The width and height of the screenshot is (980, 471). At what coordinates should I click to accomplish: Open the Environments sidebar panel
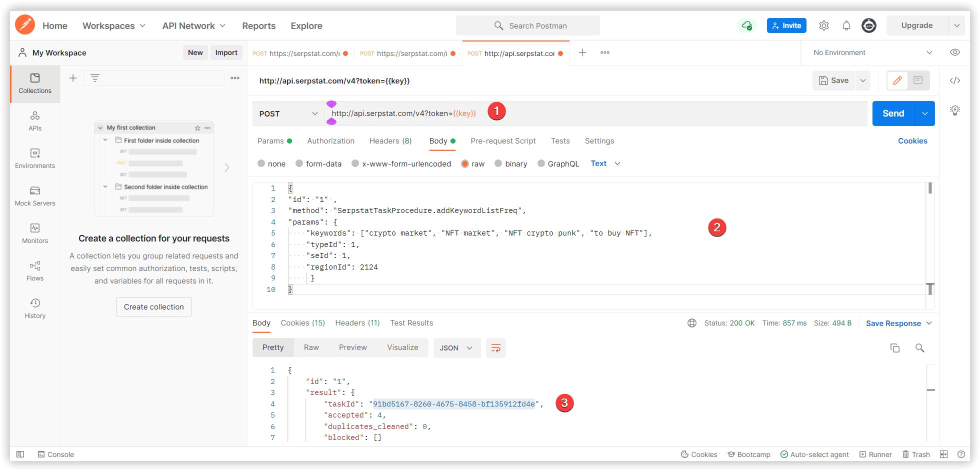(35, 158)
